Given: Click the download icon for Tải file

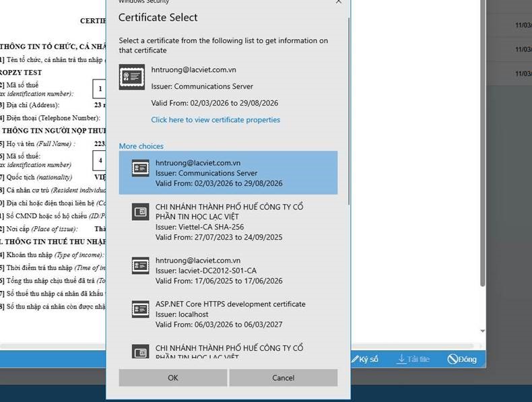Looking at the screenshot, I should point(401,359).
